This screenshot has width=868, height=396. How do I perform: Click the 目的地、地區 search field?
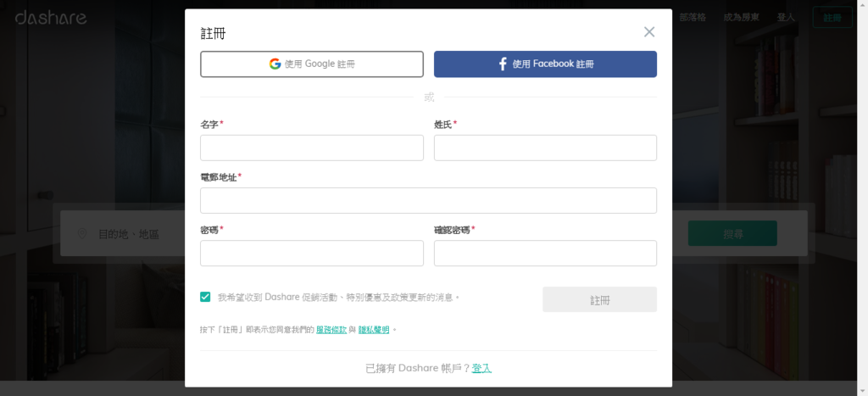point(129,234)
